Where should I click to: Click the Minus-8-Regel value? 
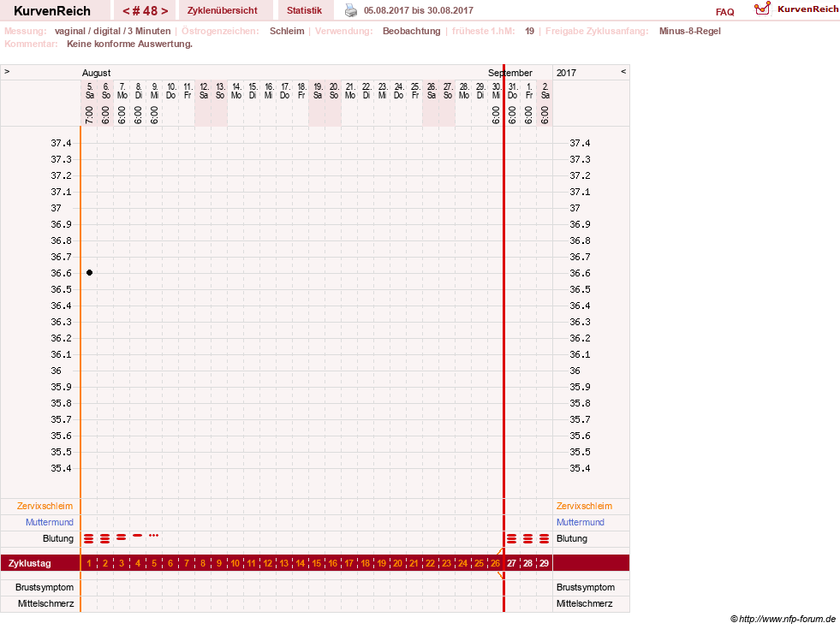coord(689,31)
